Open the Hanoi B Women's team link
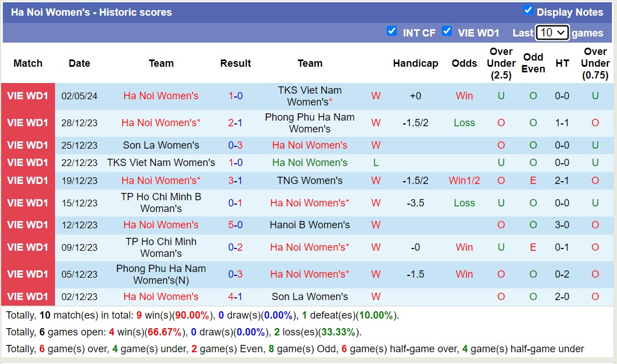The height and width of the screenshot is (364, 617). click(309, 225)
